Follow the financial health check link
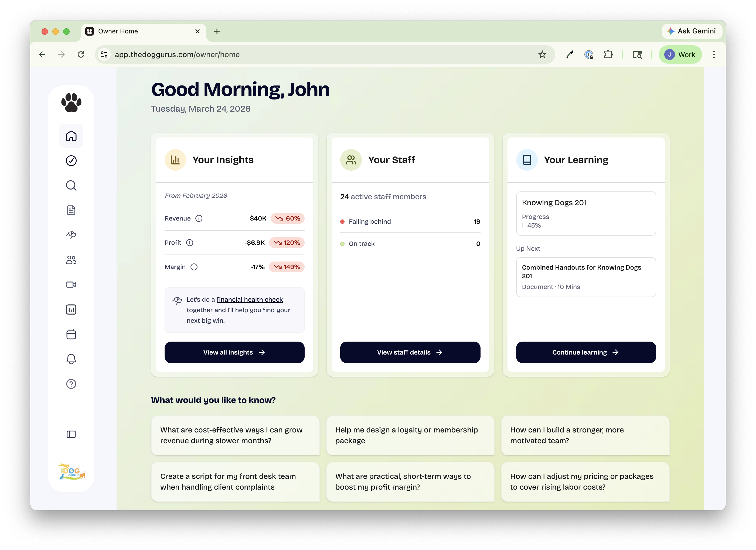Viewport: 756px width, 550px height. coord(249,299)
